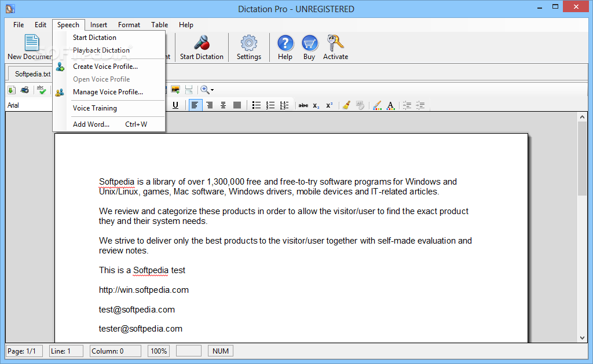Toggle subscript formatting
Image resolution: width=593 pixels, height=364 pixels.
(x=316, y=105)
